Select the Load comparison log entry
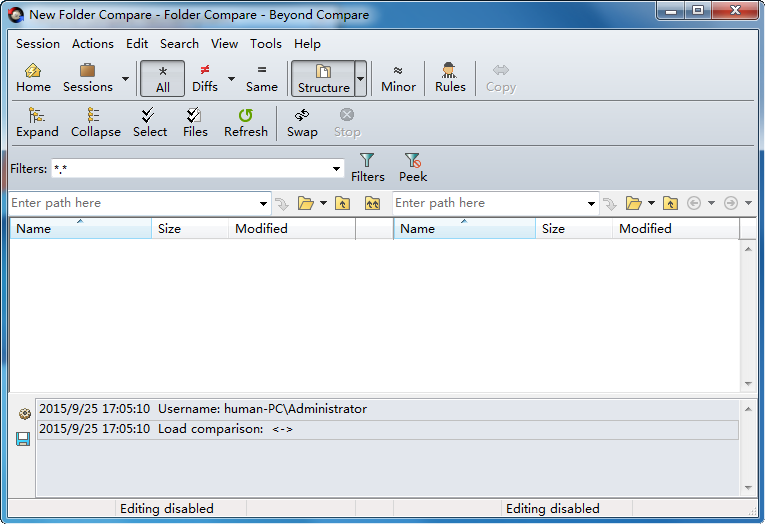766x525 pixels. (x=387, y=429)
